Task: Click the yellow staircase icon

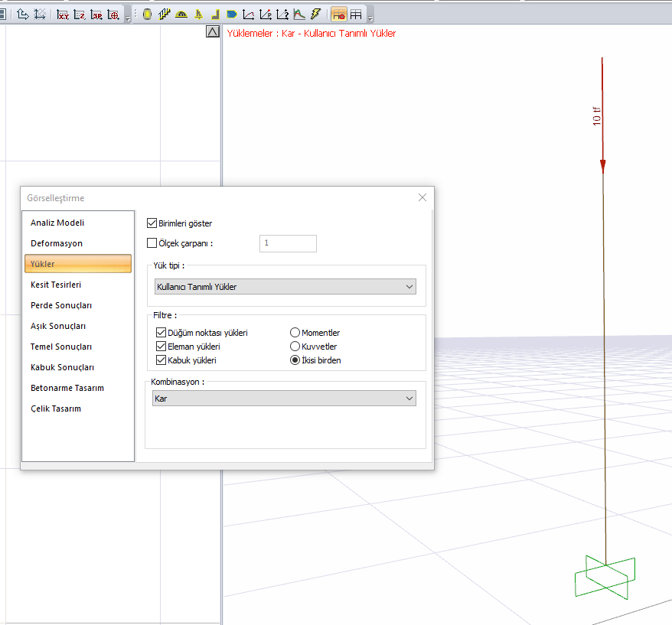Action: [164, 15]
